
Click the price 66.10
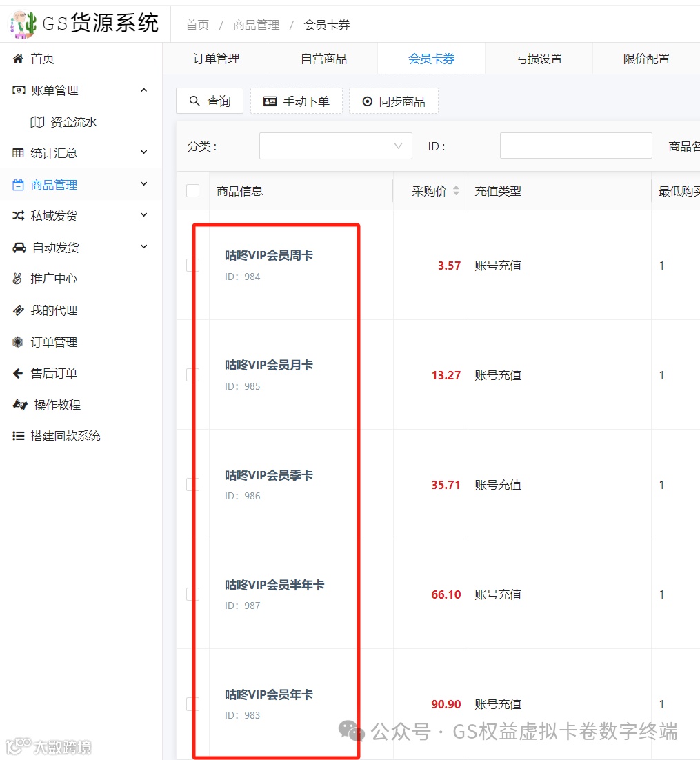coord(446,594)
